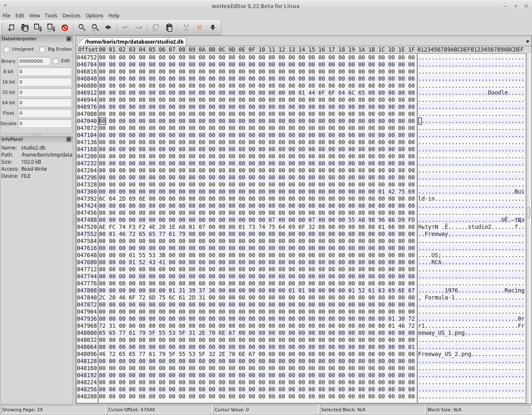Viewport: 532px width, 415px height.
Task: Click the Paste clipboard icon
Action: pos(169,28)
